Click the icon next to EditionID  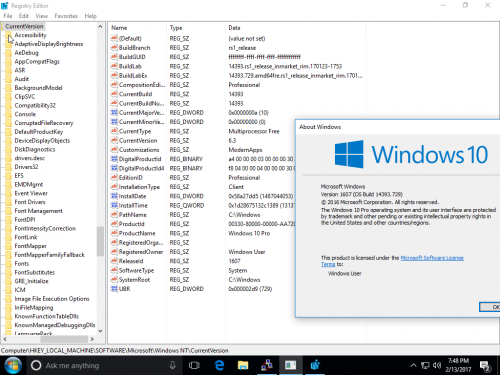(114, 178)
